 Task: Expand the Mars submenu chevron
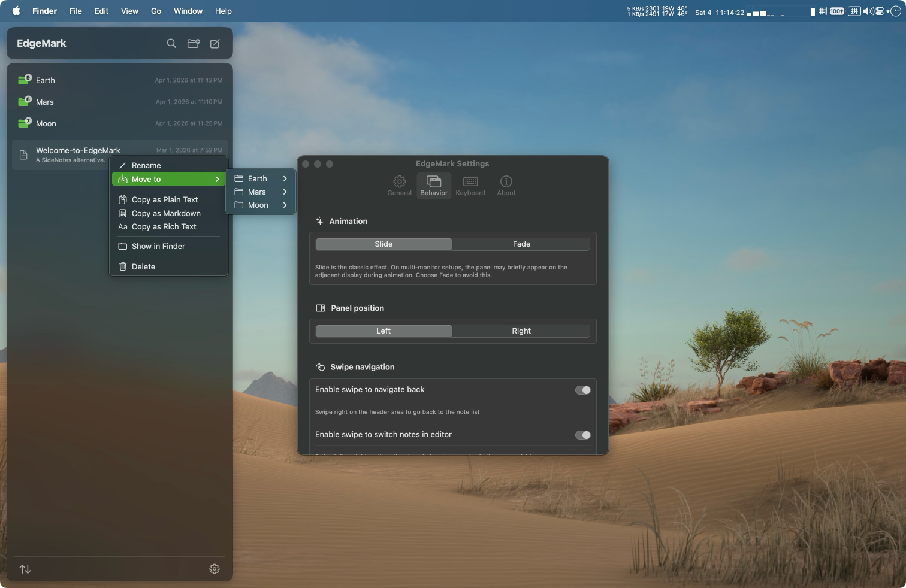pyautogui.click(x=285, y=192)
